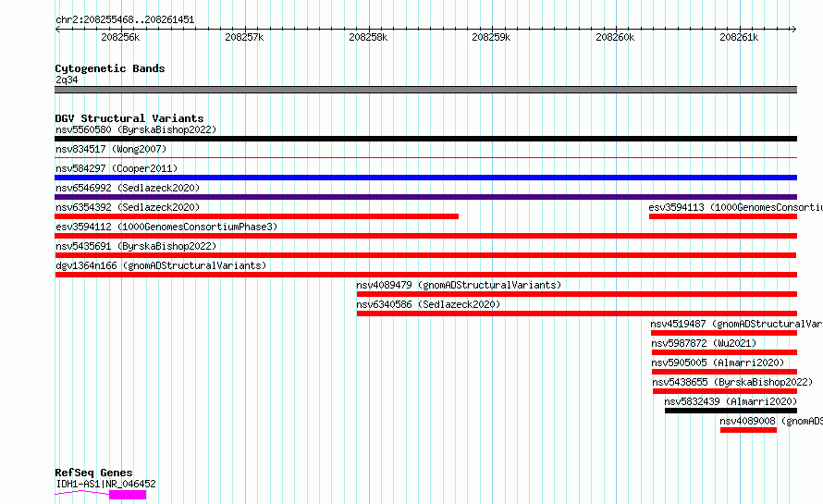Click the nsv584297 (Cooper2011) label

pos(117,168)
